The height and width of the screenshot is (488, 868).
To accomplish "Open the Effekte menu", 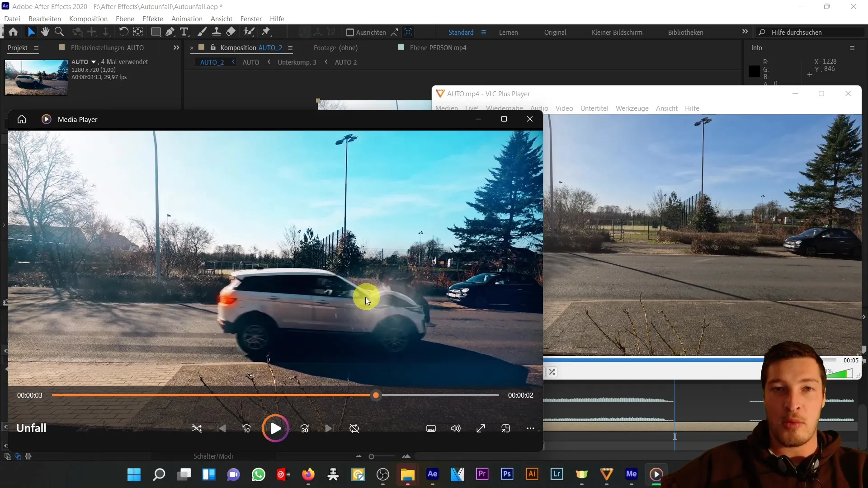I will tap(153, 19).
